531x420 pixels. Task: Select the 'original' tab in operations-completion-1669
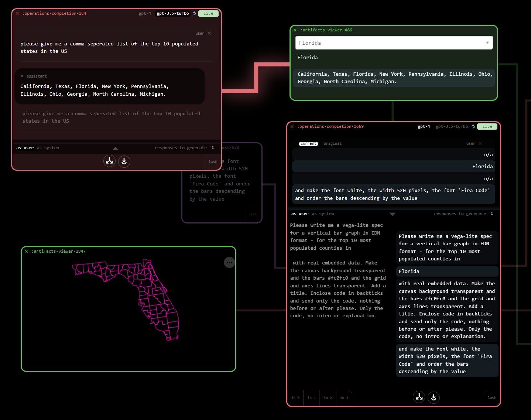coord(332,143)
